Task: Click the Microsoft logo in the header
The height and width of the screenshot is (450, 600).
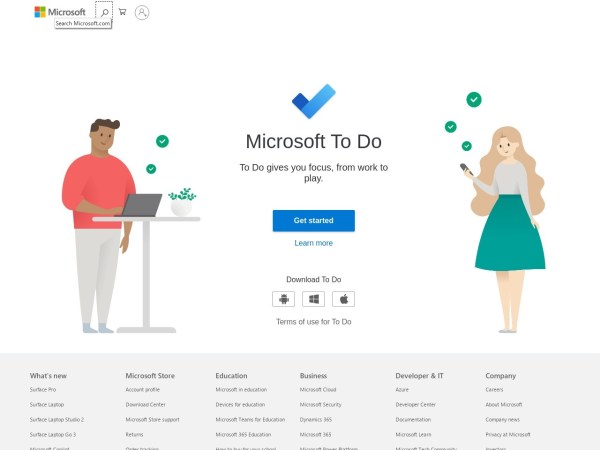Action: click(60, 12)
